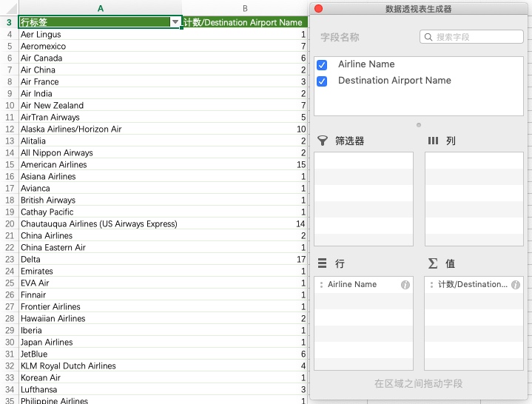Select the Airline Name item in rows area
Image resolution: width=532 pixels, height=404 pixels.
tap(363, 285)
